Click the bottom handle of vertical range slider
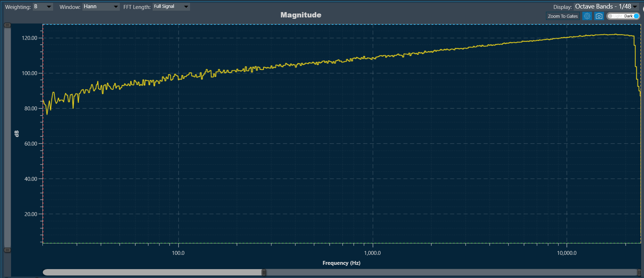Screen dimensions: 644x278 pyautogui.click(x=7, y=250)
